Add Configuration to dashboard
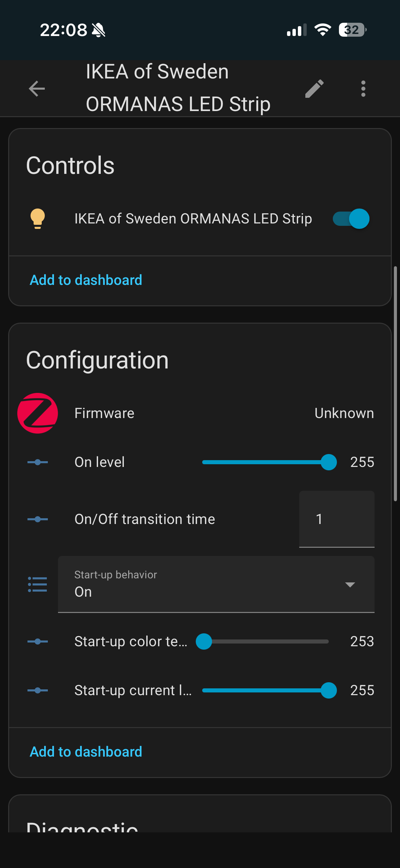This screenshot has width=400, height=868. pyautogui.click(x=86, y=752)
